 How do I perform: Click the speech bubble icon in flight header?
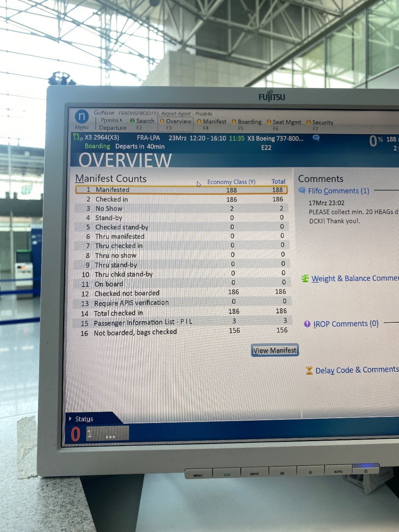tap(316, 138)
